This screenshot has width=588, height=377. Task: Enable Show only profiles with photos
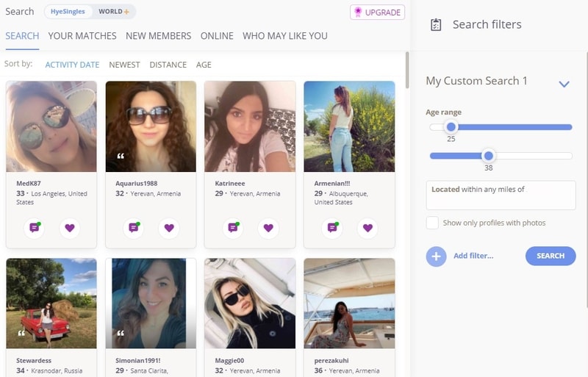click(432, 223)
